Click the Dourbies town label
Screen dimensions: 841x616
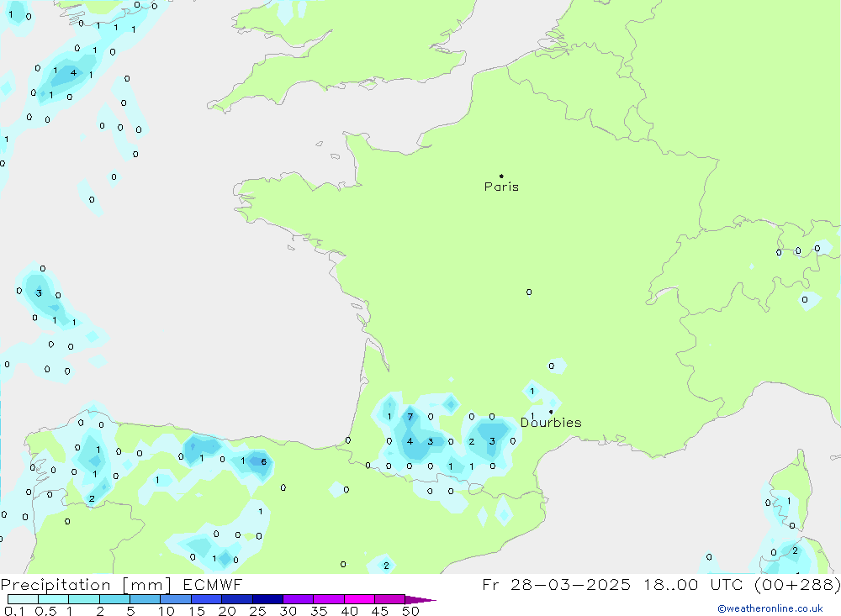point(551,423)
